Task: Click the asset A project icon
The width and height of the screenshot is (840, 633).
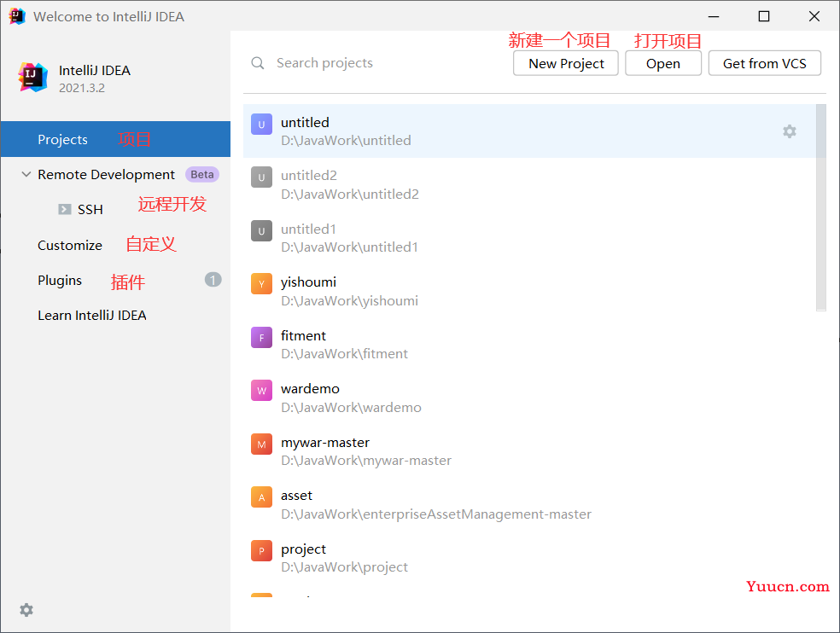Action: point(261,497)
